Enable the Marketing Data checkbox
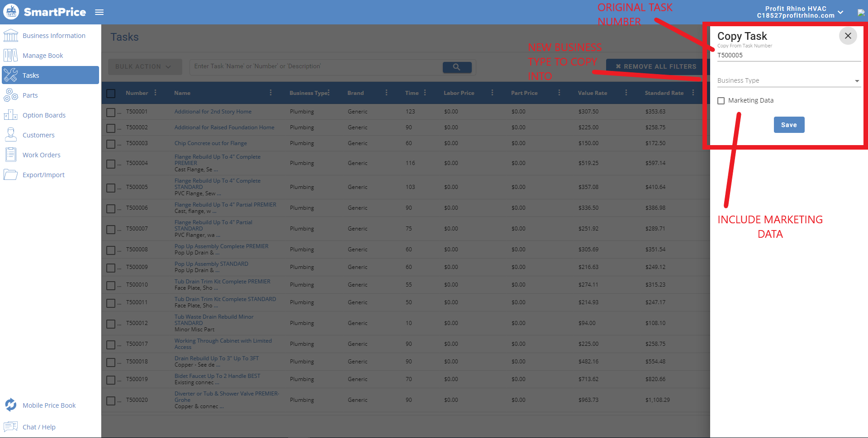The width and height of the screenshot is (868, 438). [721, 100]
